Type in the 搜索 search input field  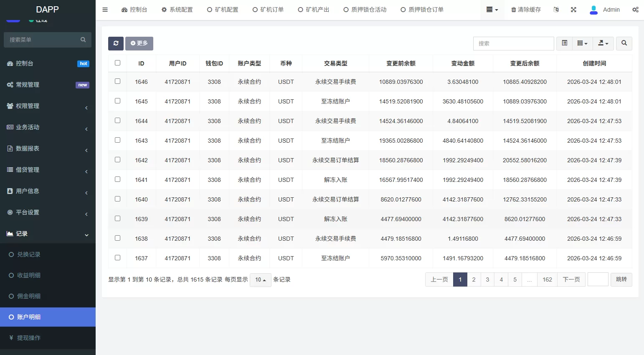(x=513, y=43)
